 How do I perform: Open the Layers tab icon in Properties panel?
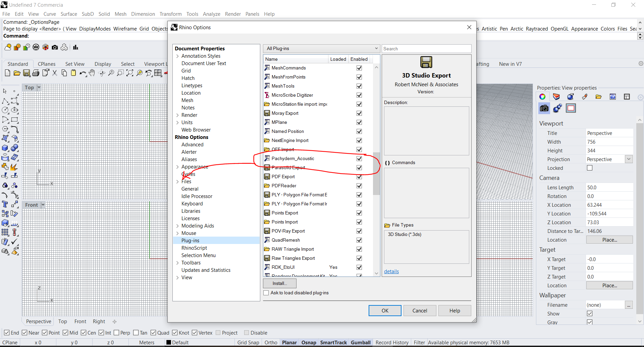[x=556, y=97]
